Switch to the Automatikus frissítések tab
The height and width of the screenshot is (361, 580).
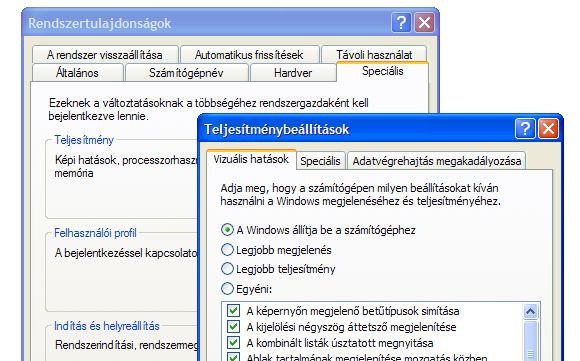click(x=249, y=55)
